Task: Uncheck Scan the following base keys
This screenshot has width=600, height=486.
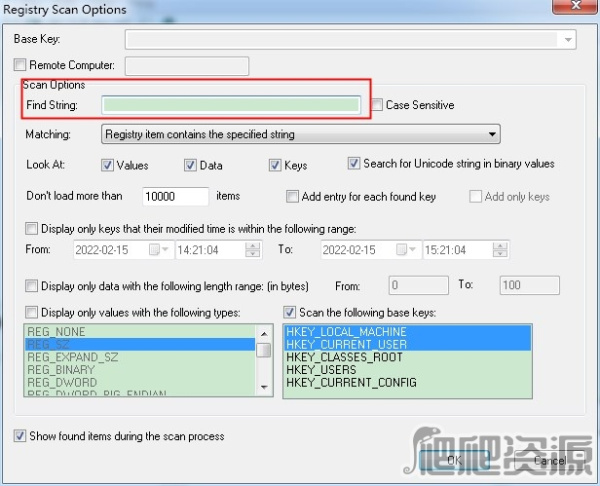Action: point(289,312)
